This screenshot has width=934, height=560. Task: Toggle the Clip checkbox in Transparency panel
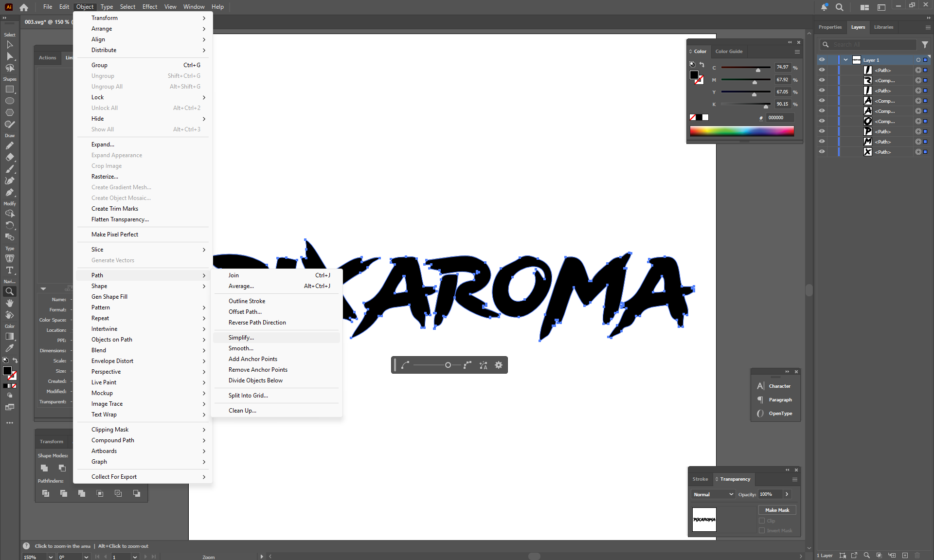tap(762, 521)
